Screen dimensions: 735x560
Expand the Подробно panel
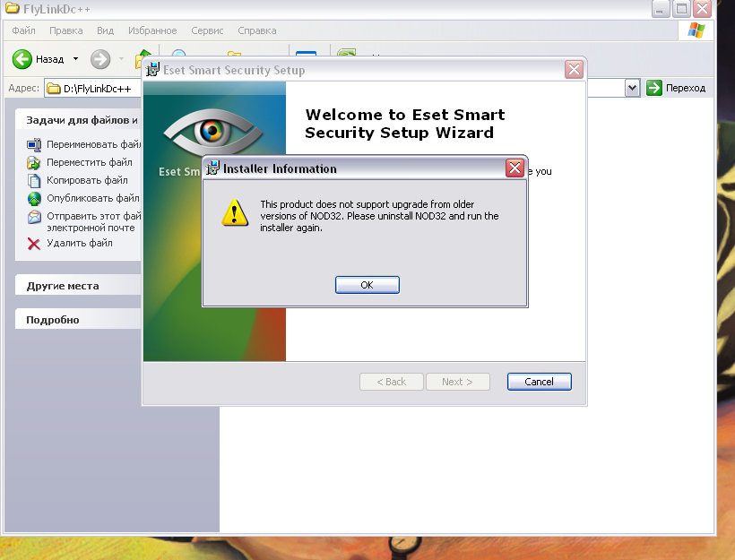pyautogui.click(x=53, y=320)
